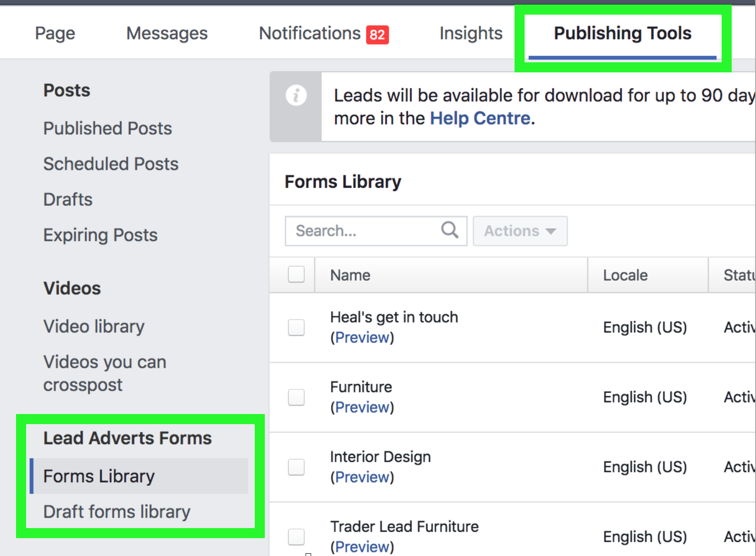Click the Posts sidebar heading
The width and height of the screenshot is (756, 556).
pos(67,90)
